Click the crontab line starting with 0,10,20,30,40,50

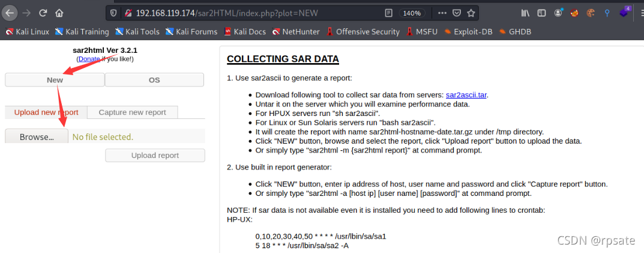(320, 237)
